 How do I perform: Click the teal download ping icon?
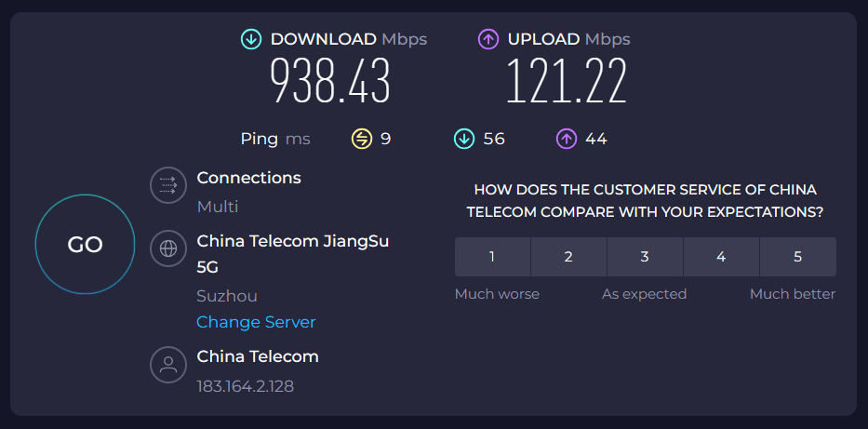point(464,139)
